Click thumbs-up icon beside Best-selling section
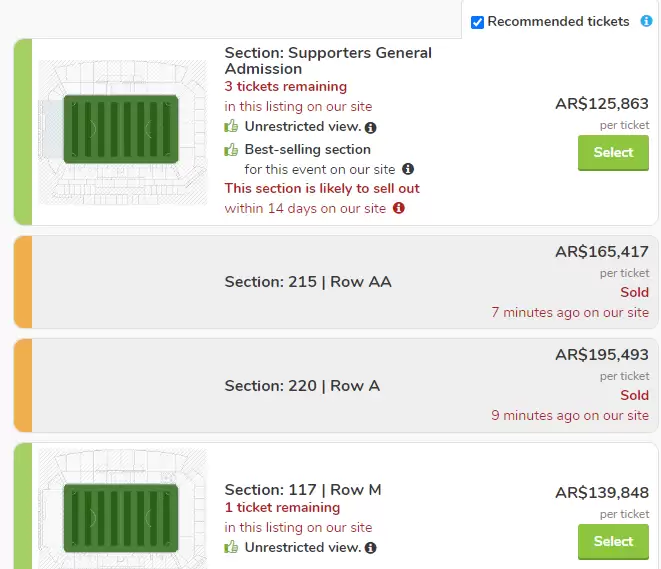Viewport: 661px width, 569px height. tap(231, 149)
